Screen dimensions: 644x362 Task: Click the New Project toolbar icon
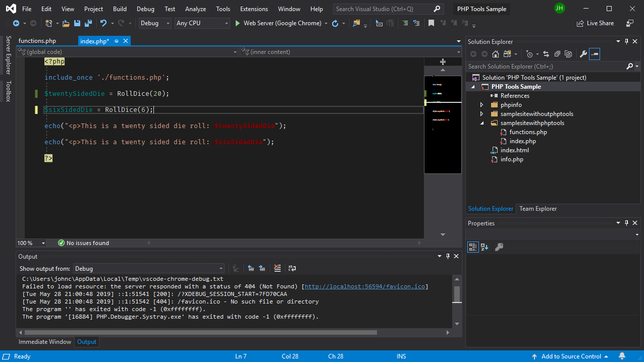click(48, 23)
